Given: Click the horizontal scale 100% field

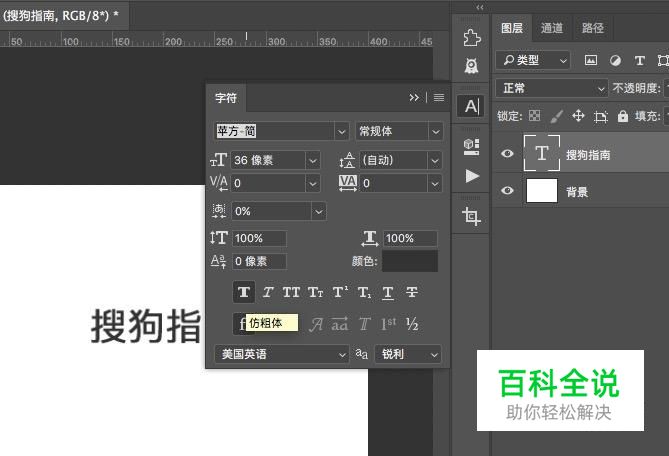Looking at the screenshot, I should coord(410,238).
